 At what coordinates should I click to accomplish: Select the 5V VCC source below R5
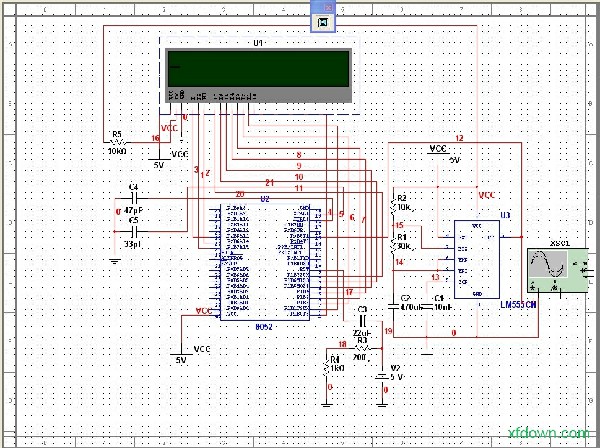point(160,159)
